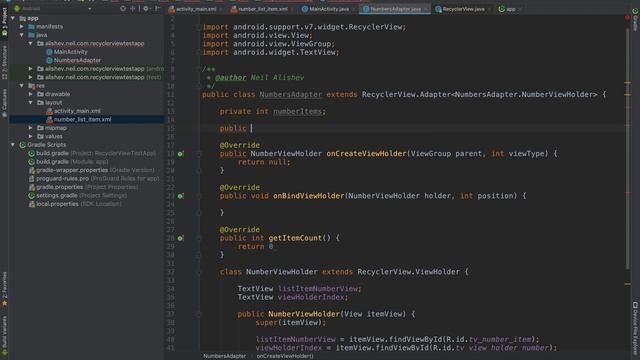This screenshot has height=360, width=640.
Task: Click override gutter icon beside onCreateViewHolder
Action: pyautogui.click(x=180, y=154)
